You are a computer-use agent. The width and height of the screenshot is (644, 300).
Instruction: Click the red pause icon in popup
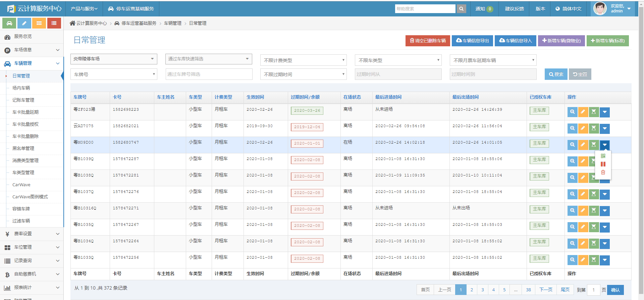[x=603, y=164]
